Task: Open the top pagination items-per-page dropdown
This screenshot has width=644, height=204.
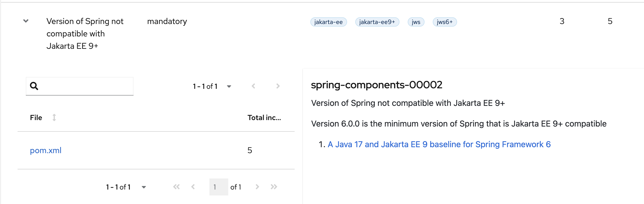Action: [229, 86]
